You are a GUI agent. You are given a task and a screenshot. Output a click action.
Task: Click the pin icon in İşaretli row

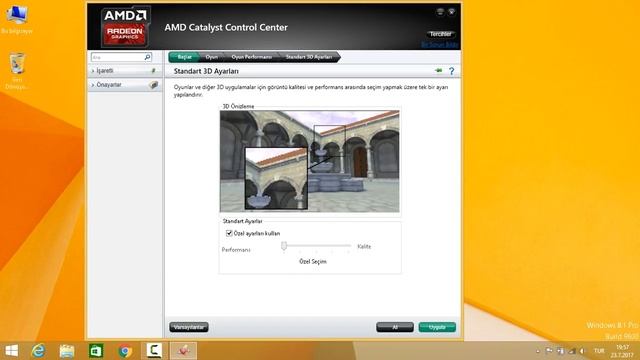(x=153, y=71)
